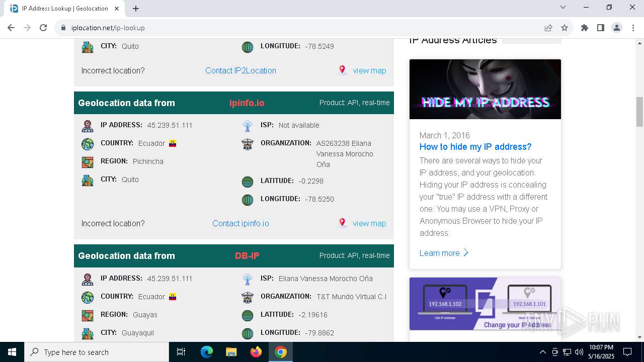Open the volume control in tray

(x=579, y=352)
